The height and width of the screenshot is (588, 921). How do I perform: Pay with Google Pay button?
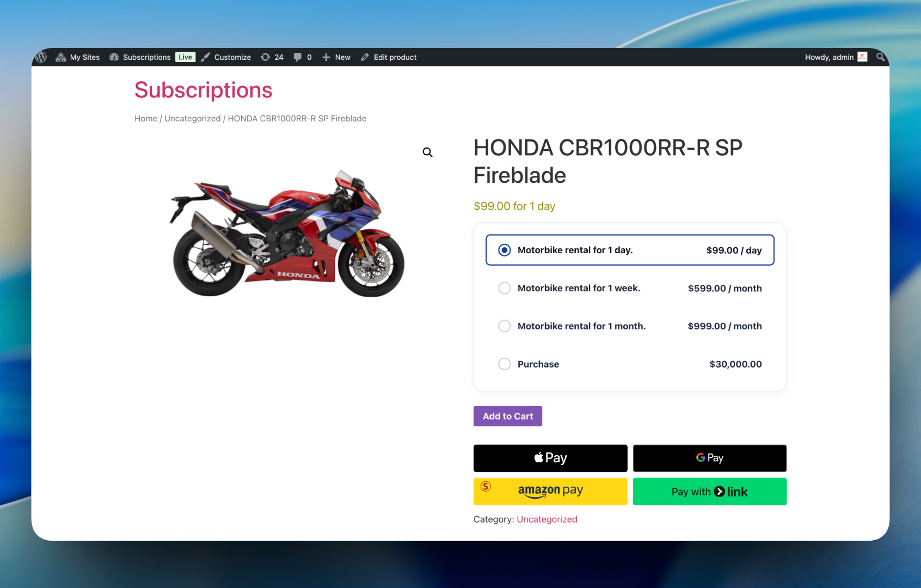pyautogui.click(x=710, y=458)
